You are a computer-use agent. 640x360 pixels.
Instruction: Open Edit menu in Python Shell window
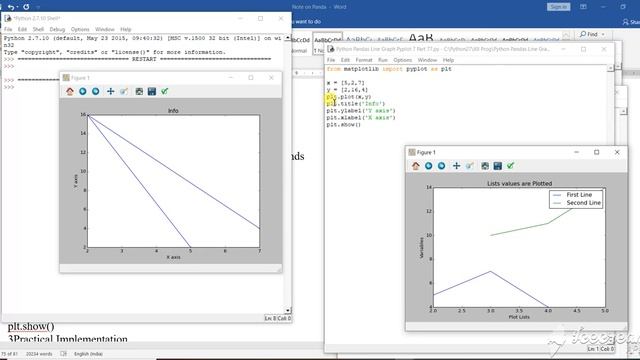tap(22, 29)
